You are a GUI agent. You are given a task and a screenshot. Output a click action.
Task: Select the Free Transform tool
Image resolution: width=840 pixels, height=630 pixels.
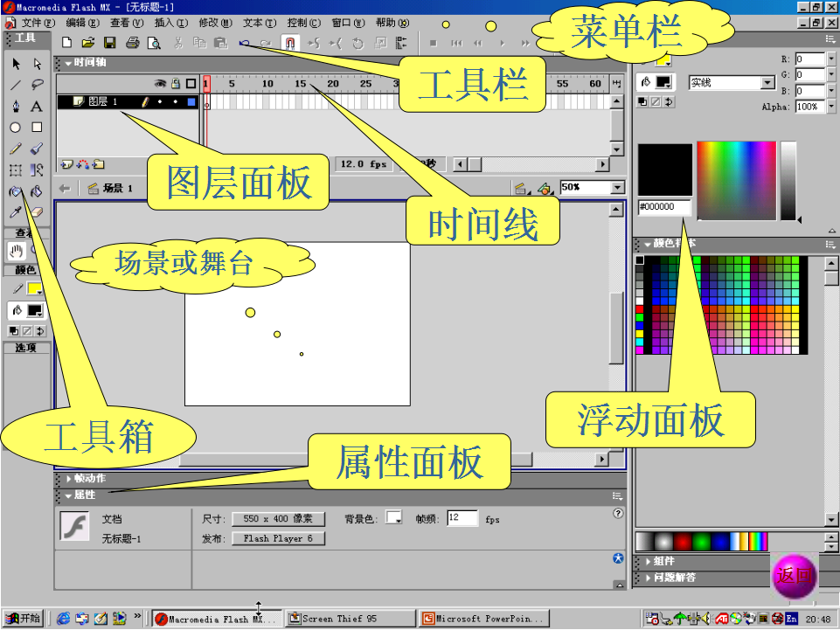pyautogui.click(x=16, y=170)
